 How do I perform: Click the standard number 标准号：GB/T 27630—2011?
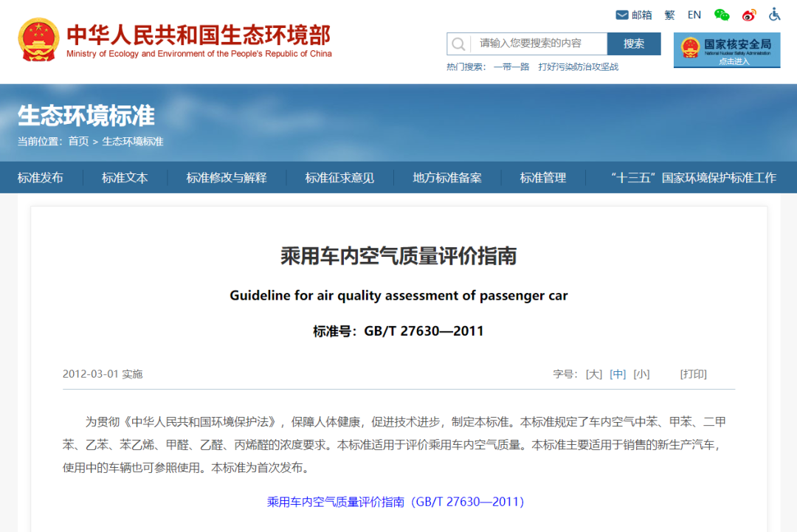[x=398, y=331]
